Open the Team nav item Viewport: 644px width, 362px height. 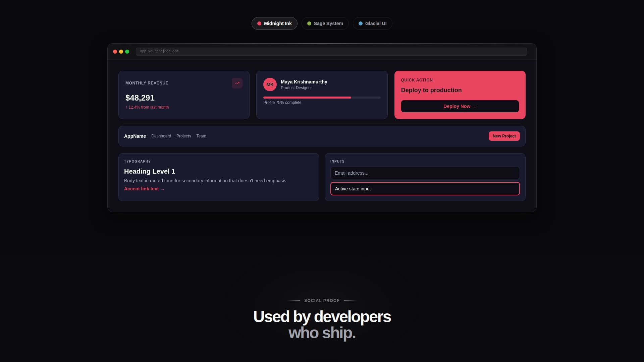tap(201, 136)
